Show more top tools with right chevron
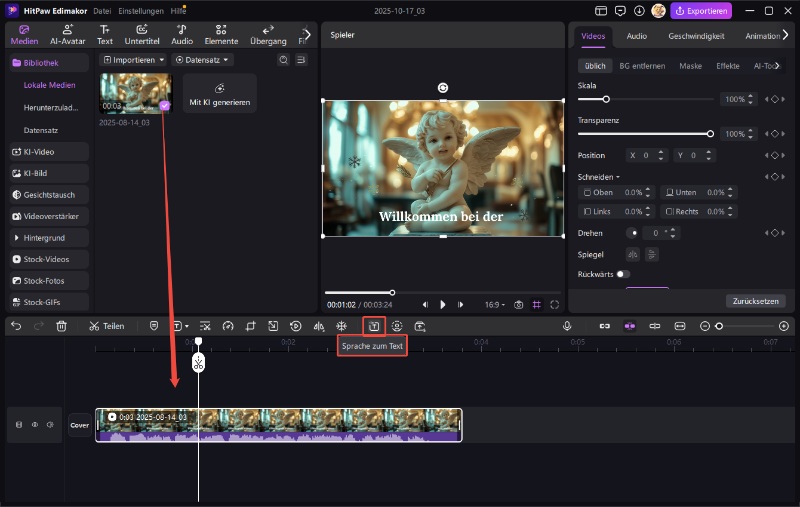Image resolution: width=800 pixels, height=507 pixels. click(307, 35)
